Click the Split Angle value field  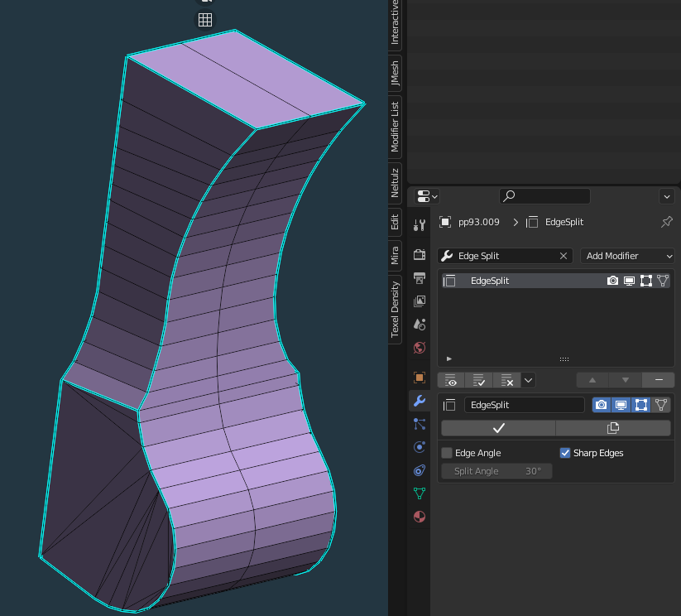tap(496, 471)
